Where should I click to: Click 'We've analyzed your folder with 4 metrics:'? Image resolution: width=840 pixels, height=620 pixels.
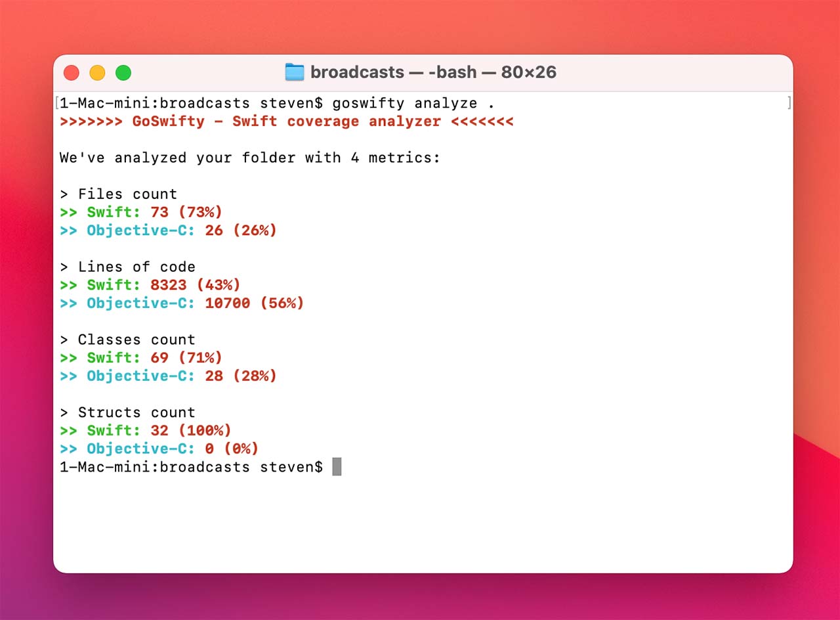click(250, 158)
